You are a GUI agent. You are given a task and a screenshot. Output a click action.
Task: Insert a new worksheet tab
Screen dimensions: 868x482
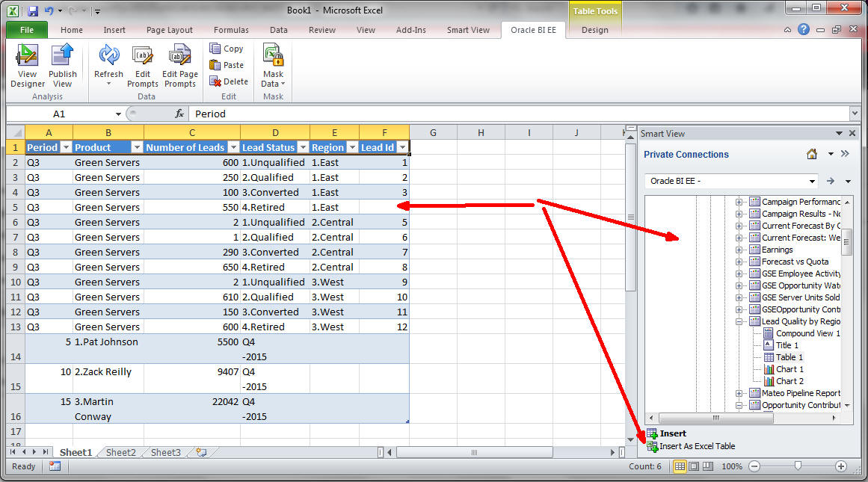pos(201,452)
